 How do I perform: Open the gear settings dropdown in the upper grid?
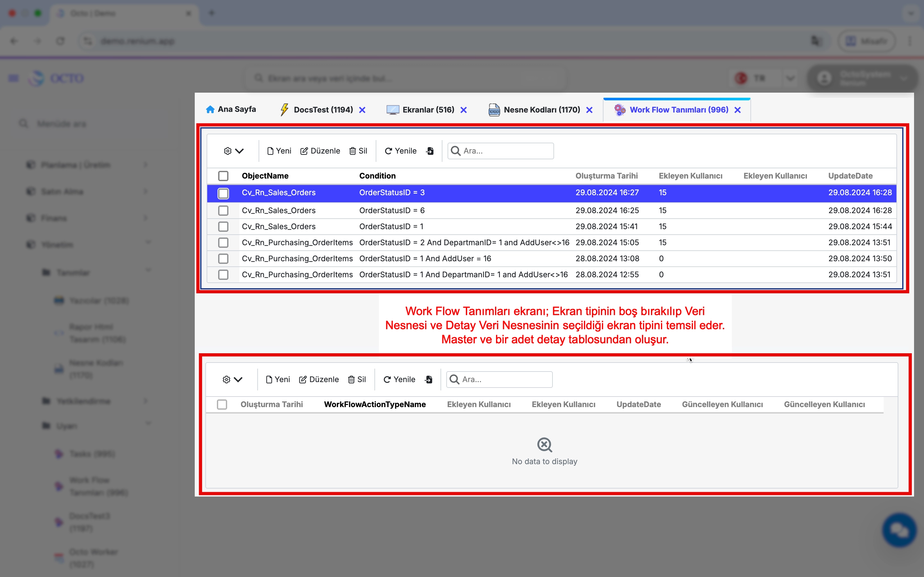(x=233, y=151)
